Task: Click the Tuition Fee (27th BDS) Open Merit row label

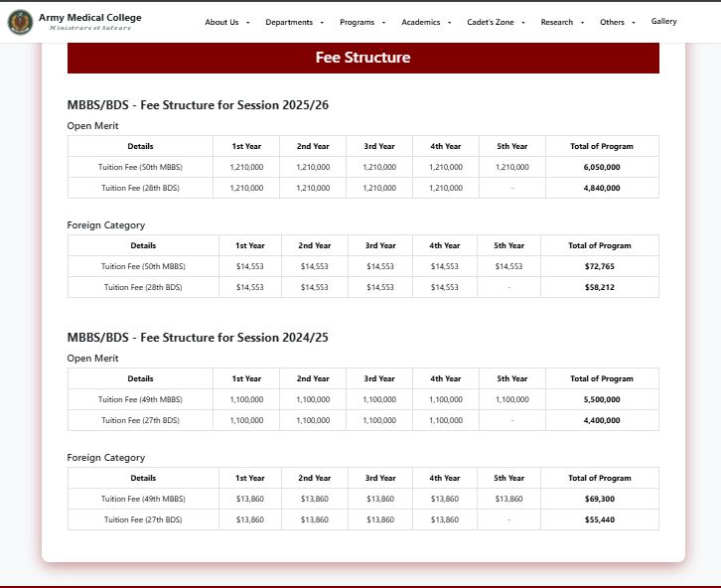Action: pos(140,420)
